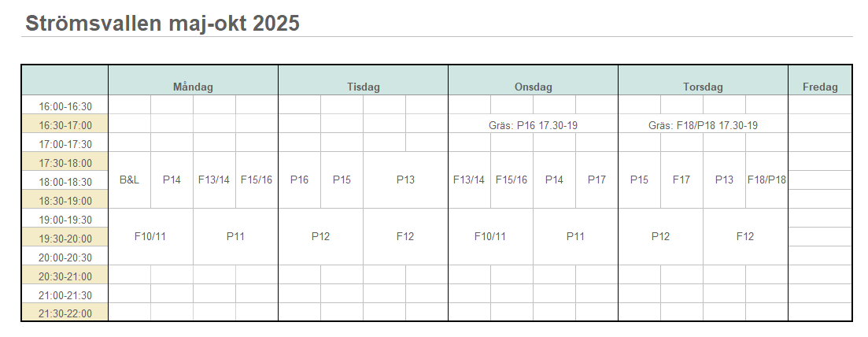868x337 pixels.
Task: Select the "Gräs: F18/P18 17.30-19" note
Action: 703,125
